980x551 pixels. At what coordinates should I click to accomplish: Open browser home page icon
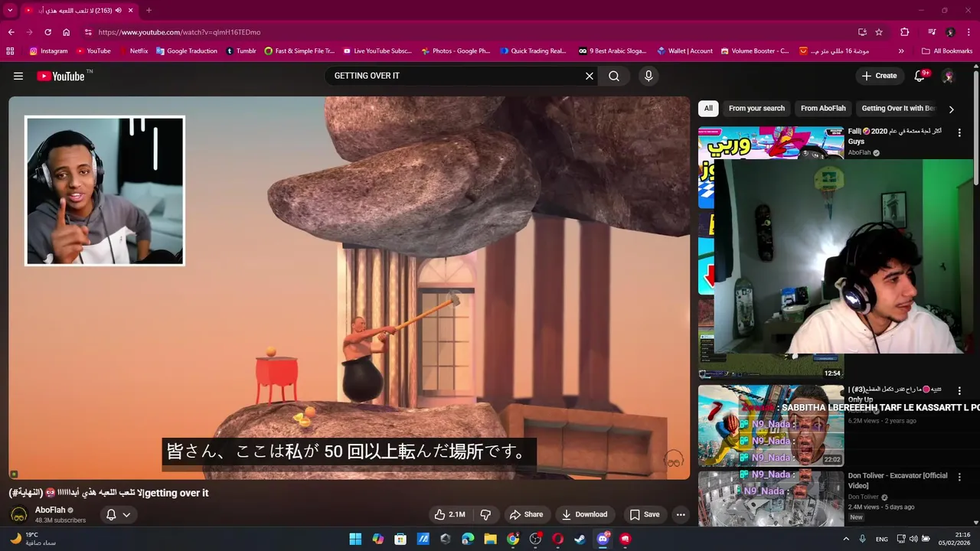pos(67,32)
